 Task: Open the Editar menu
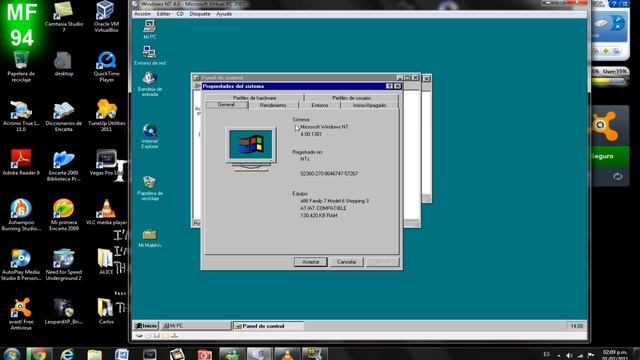tap(163, 14)
